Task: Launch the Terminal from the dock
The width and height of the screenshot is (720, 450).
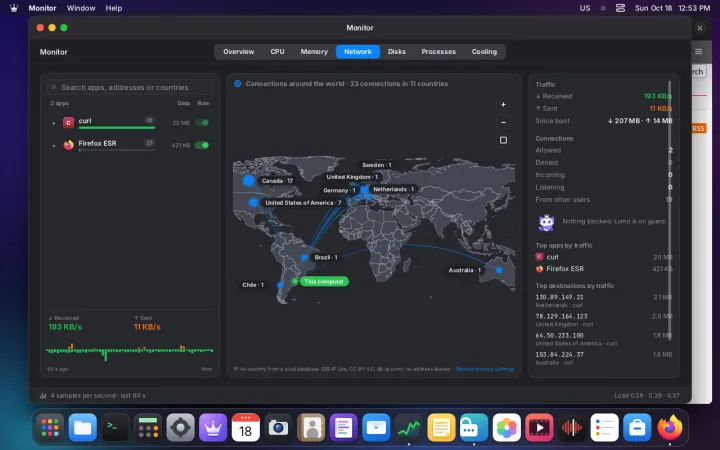Action: 115,428
